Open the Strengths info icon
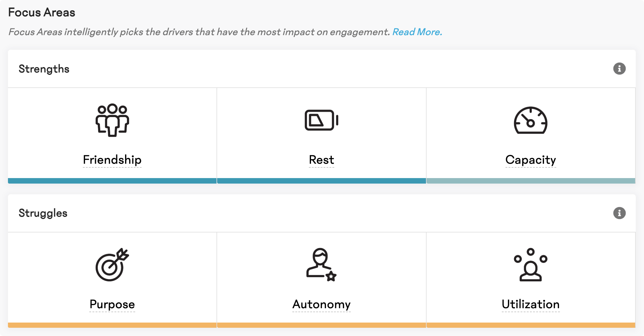 pyautogui.click(x=619, y=69)
